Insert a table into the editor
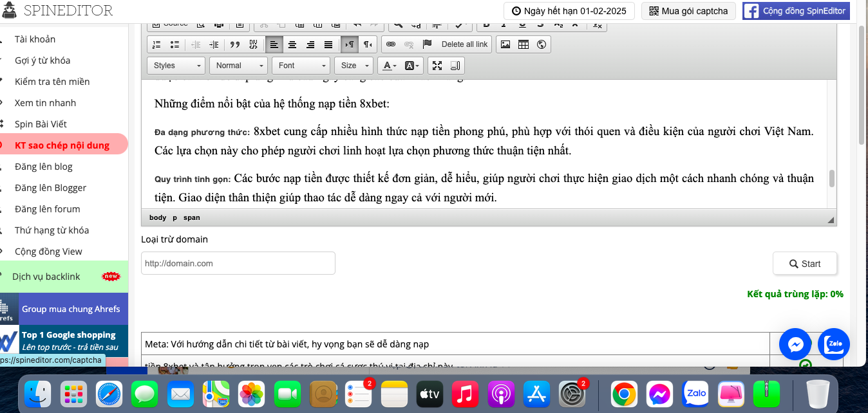Image resolution: width=868 pixels, height=413 pixels. click(x=524, y=44)
